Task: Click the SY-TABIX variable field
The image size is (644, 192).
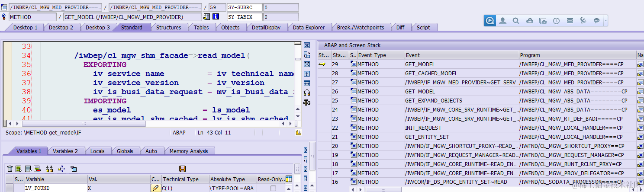Action: point(245,17)
